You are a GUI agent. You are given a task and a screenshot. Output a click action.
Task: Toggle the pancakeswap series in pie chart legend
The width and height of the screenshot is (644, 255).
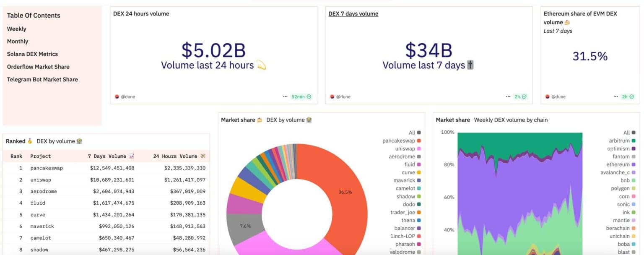click(398, 141)
